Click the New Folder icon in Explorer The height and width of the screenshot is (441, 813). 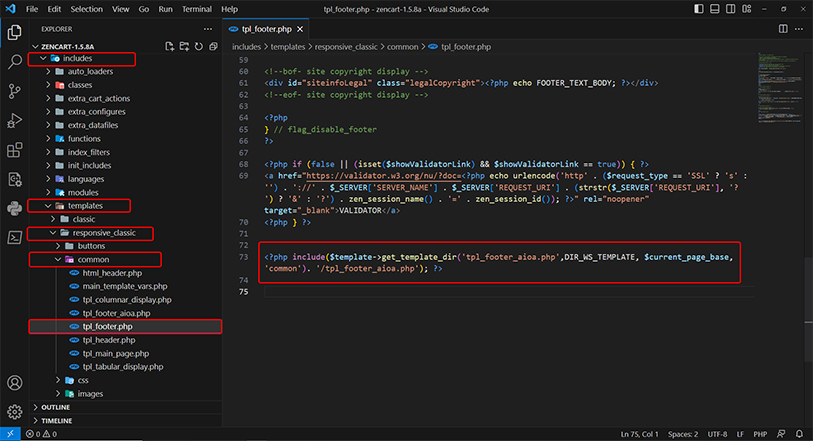click(x=184, y=47)
